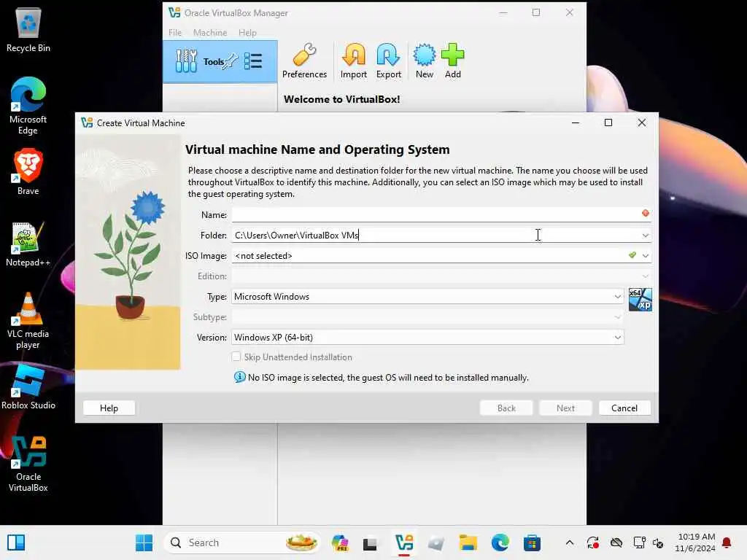Maximize the Create Virtual Machine dialog
The width and height of the screenshot is (747, 560).
[x=608, y=122]
